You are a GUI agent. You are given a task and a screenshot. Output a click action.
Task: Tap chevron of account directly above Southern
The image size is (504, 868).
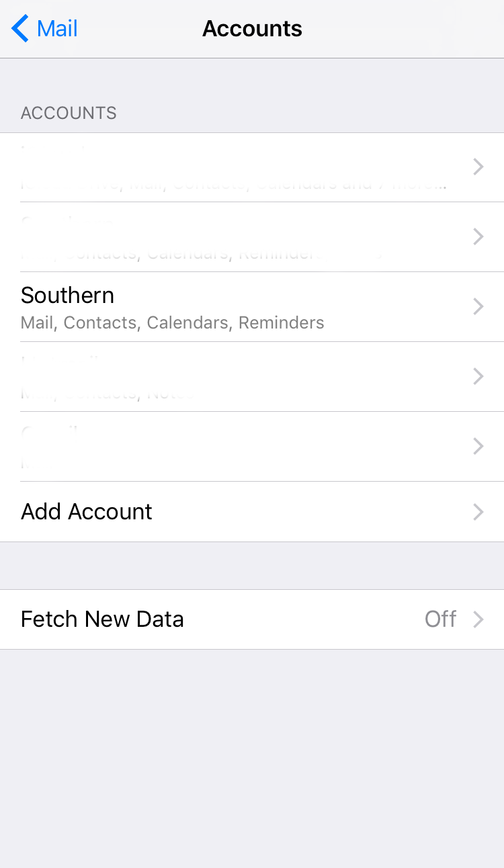pyautogui.click(x=478, y=236)
